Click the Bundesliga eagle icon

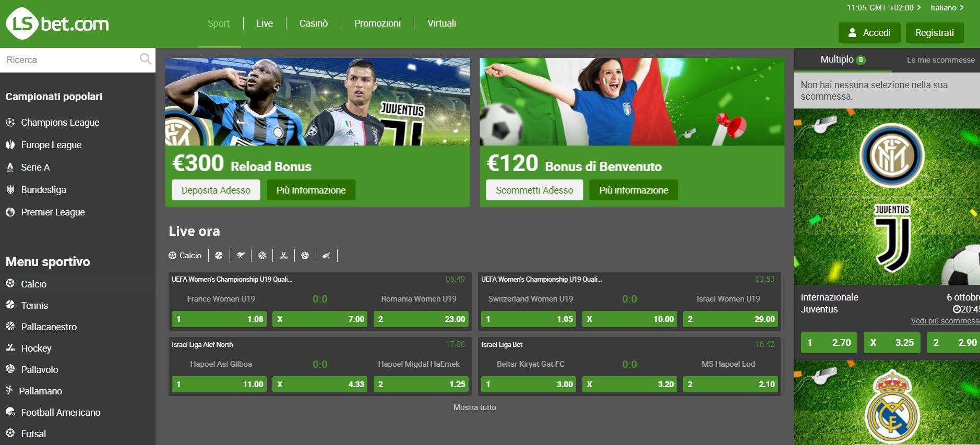(10, 190)
